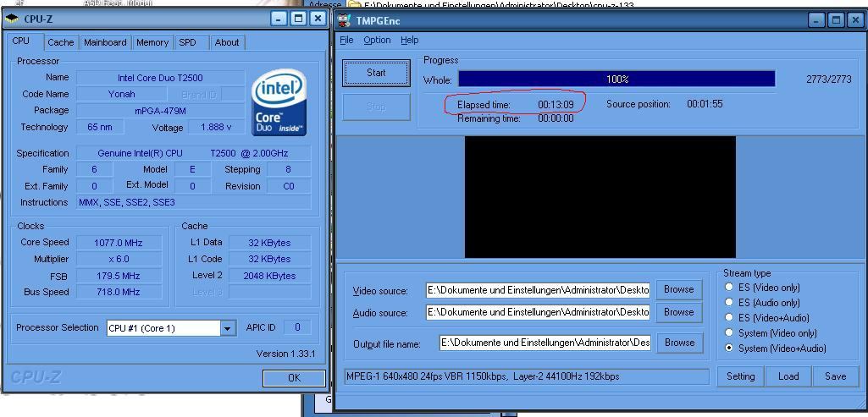The image size is (868, 417).
Task: Switch to the About tab
Action: [227, 42]
